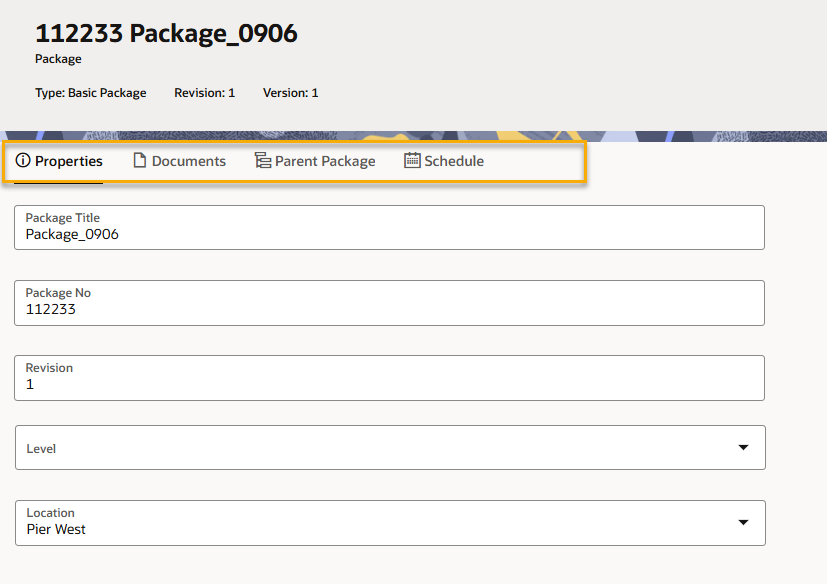827x584 pixels.
Task: Click the Revision: 1 header label
Action: tap(204, 93)
